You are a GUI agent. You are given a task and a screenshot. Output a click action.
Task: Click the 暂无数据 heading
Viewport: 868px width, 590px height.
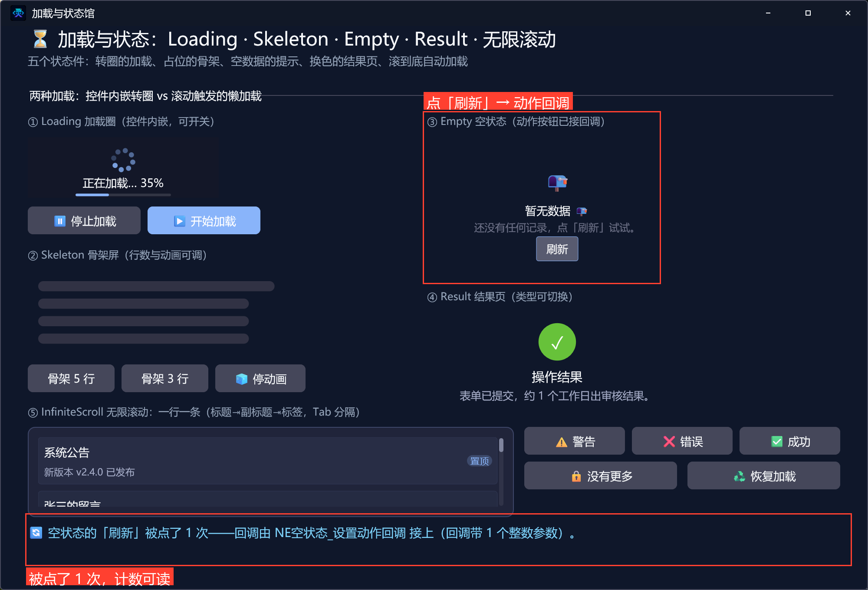coord(548,211)
